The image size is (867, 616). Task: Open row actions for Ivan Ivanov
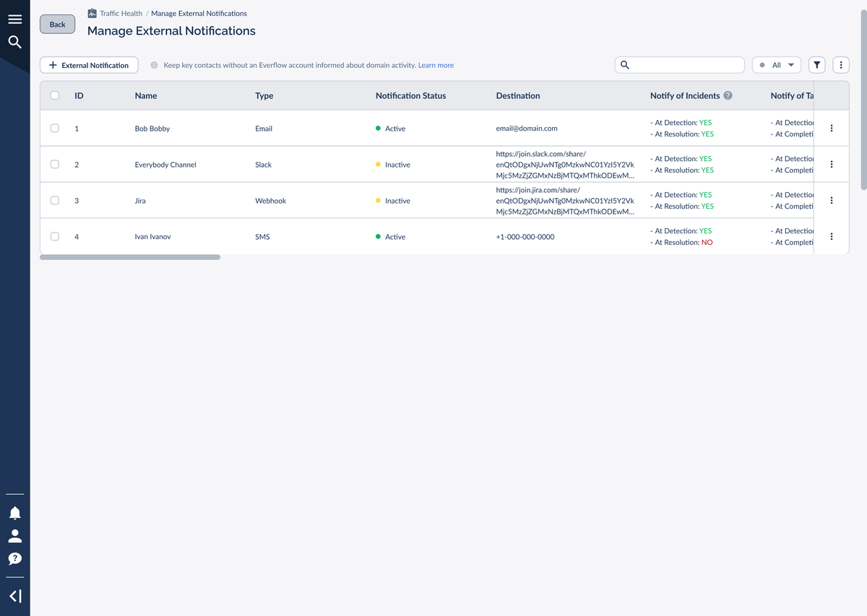point(832,237)
